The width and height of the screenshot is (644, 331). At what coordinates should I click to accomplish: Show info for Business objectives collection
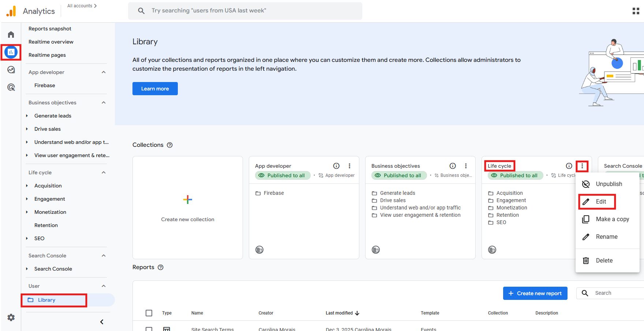pyautogui.click(x=453, y=166)
